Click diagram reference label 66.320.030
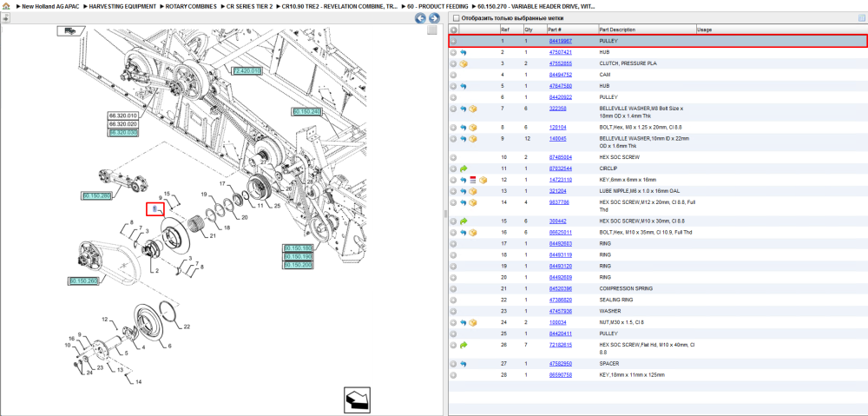 (123, 133)
